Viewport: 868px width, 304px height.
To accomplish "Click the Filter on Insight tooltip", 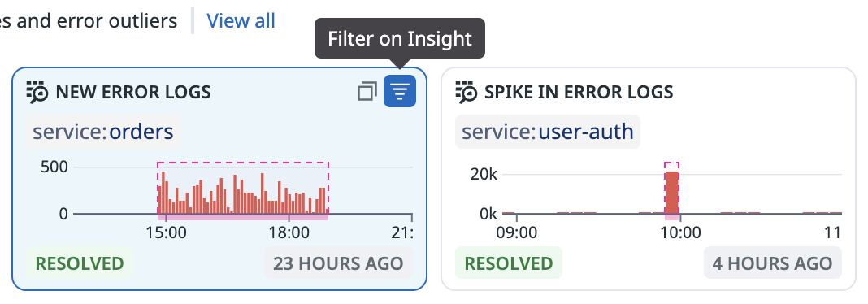I will 400,38.
